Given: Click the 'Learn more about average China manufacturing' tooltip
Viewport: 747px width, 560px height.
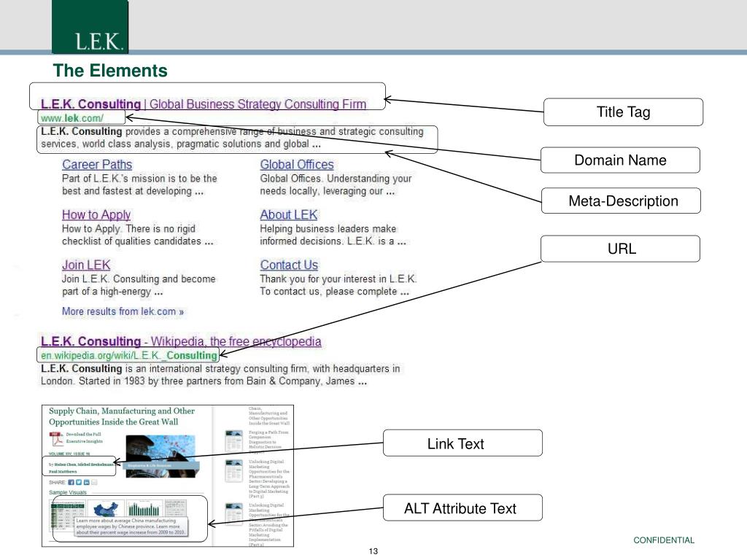Looking at the screenshot, I should 131,526.
